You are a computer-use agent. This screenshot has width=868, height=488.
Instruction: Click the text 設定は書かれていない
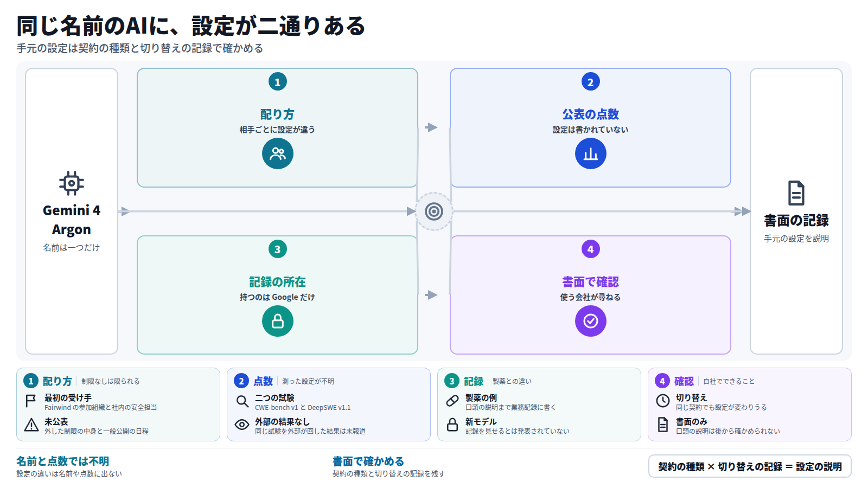(x=591, y=130)
